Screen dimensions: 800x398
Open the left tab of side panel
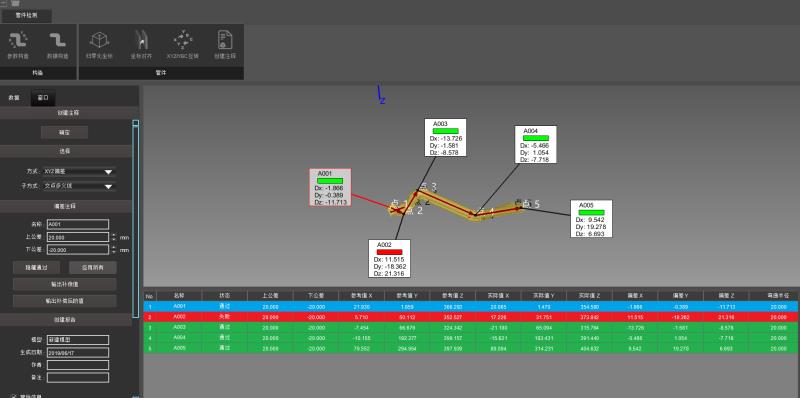pyautogui.click(x=14, y=97)
